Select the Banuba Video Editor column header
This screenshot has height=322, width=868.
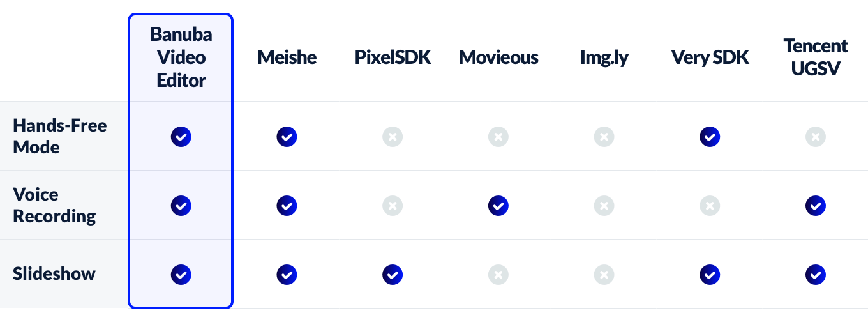(x=181, y=57)
